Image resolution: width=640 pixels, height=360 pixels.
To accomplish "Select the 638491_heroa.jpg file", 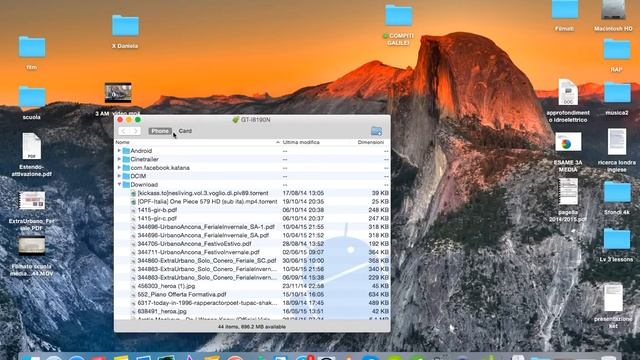I will point(252,311).
